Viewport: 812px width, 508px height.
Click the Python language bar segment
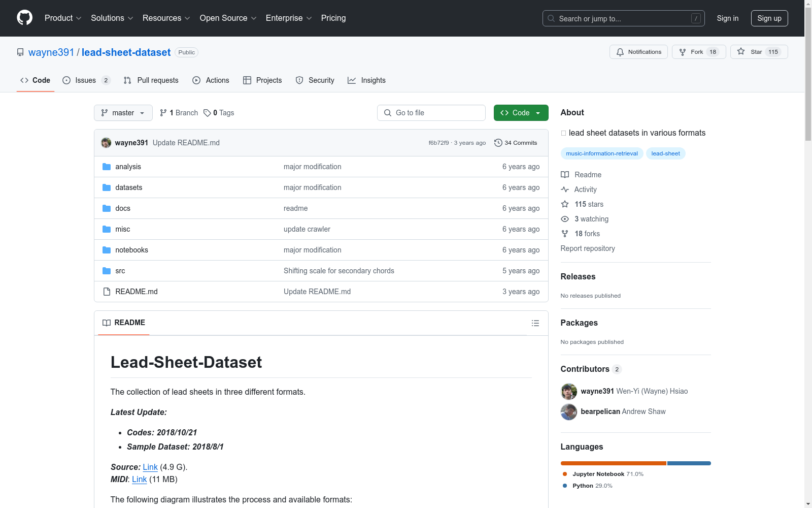(x=689, y=463)
